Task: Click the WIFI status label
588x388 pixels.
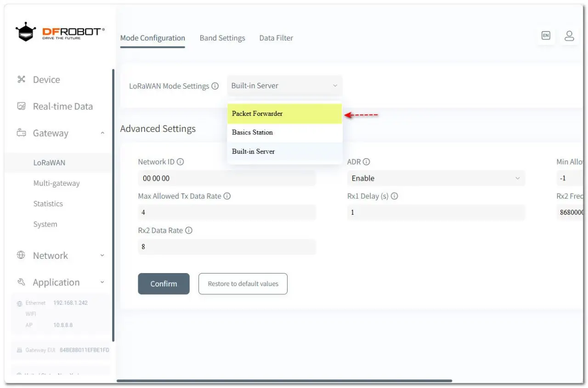Action: click(x=31, y=314)
